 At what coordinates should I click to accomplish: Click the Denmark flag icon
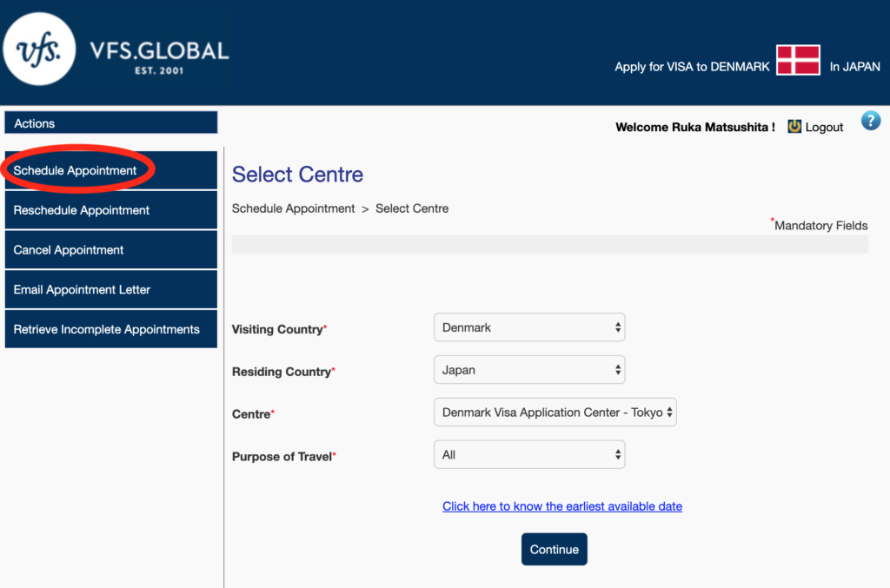798,60
